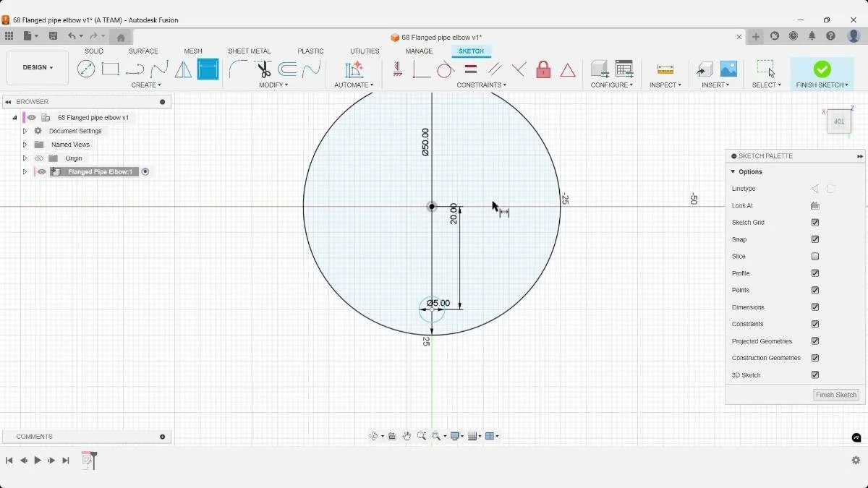Screen dimensions: 868x488
Task: Click the Insert Canvas image icon
Action: point(728,69)
